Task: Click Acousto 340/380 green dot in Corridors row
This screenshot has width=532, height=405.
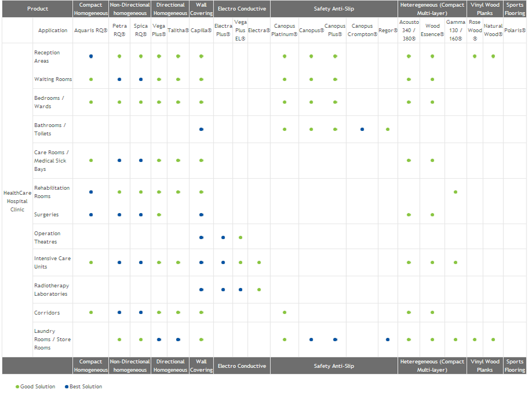Action: (x=409, y=312)
